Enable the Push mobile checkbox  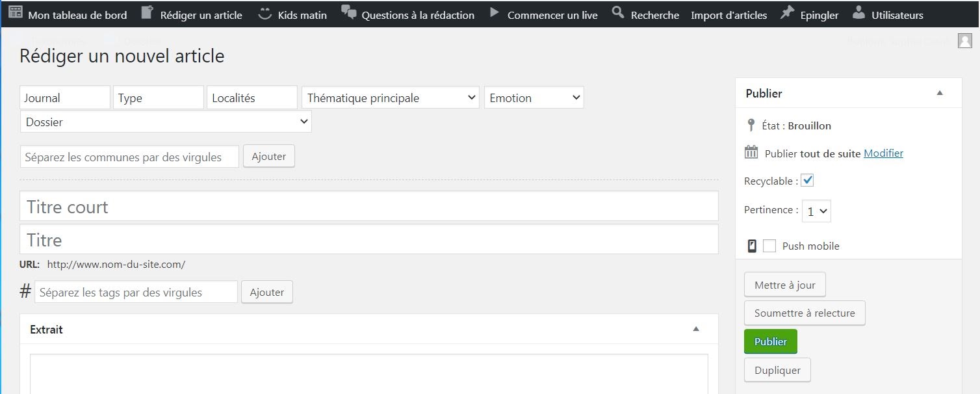[x=769, y=246]
